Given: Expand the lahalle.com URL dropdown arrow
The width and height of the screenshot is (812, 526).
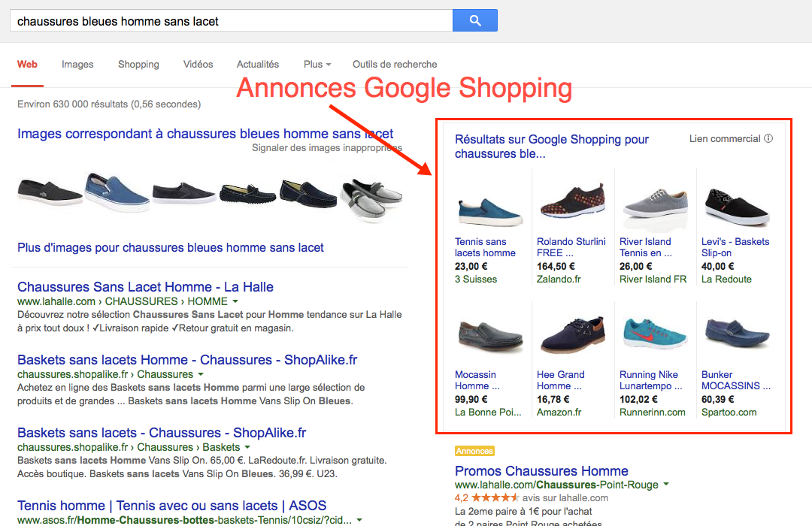Looking at the screenshot, I should pyautogui.click(x=235, y=301).
